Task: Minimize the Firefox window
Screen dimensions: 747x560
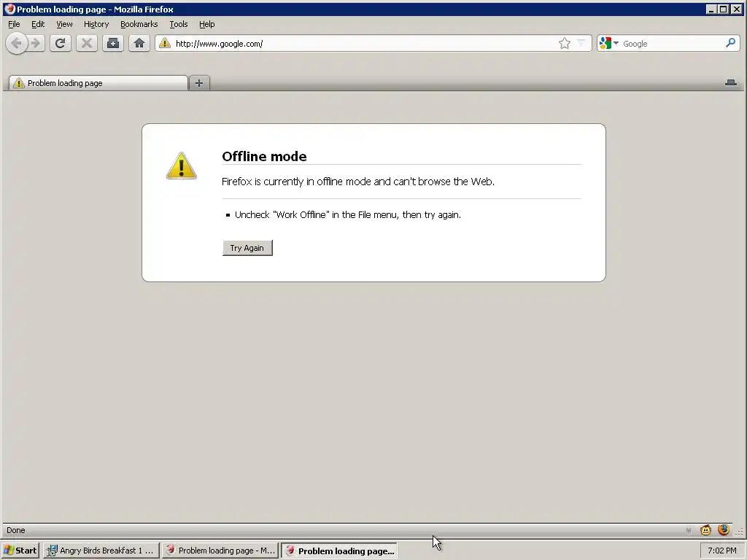Action: tap(711, 9)
